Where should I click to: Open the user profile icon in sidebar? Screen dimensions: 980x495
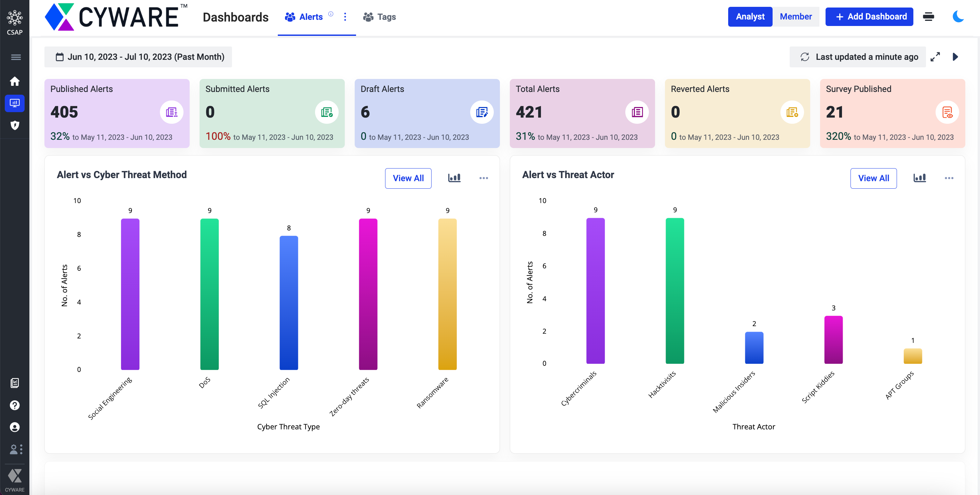tap(14, 427)
